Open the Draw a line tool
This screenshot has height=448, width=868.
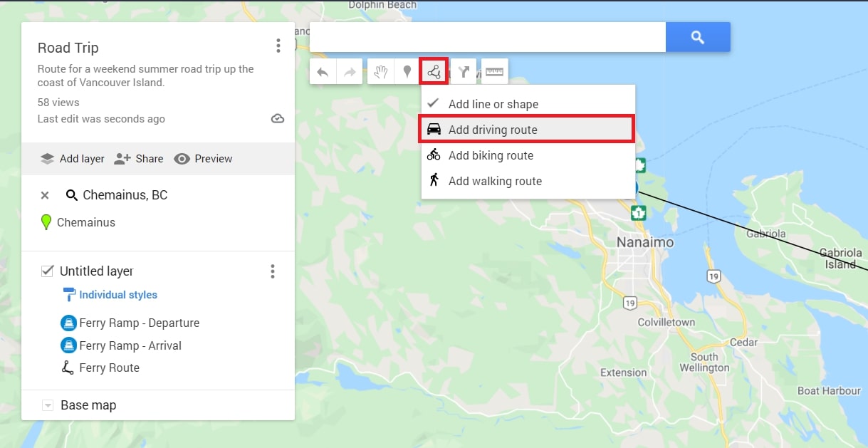pyautogui.click(x=434, y=71)
